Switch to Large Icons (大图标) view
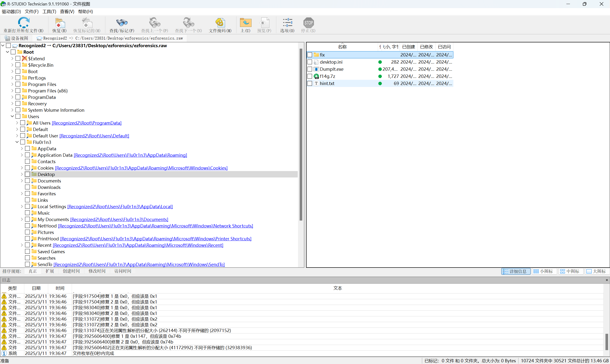This screenshot has height=364, width=610. (x=597, y=271)
